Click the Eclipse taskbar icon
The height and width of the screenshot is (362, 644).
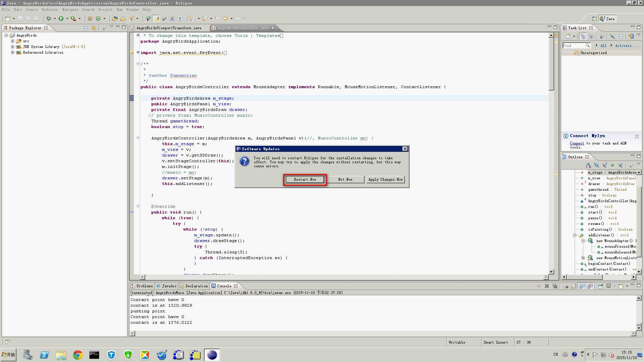[x=212, y=355]
